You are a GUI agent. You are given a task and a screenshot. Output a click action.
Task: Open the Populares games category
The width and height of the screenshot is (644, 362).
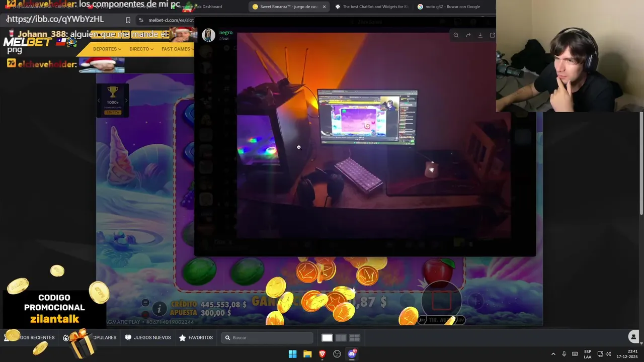pos(91,338)
